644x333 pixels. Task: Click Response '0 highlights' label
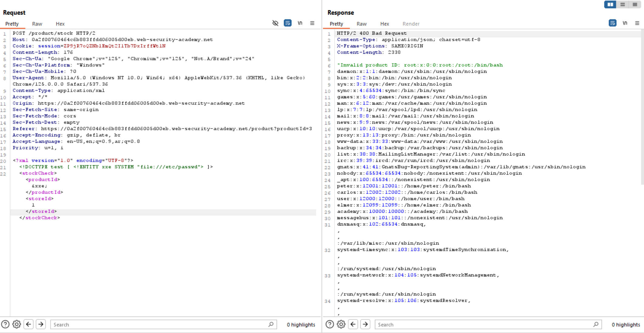coord(626,325)
